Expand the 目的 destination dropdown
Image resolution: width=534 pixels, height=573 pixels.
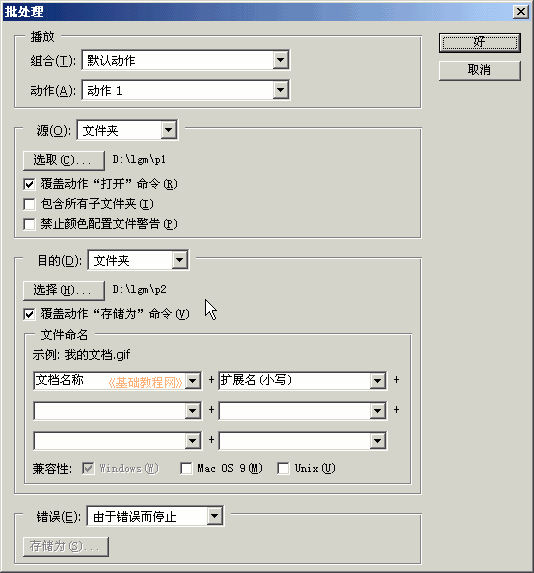click(x=138, y=260)
